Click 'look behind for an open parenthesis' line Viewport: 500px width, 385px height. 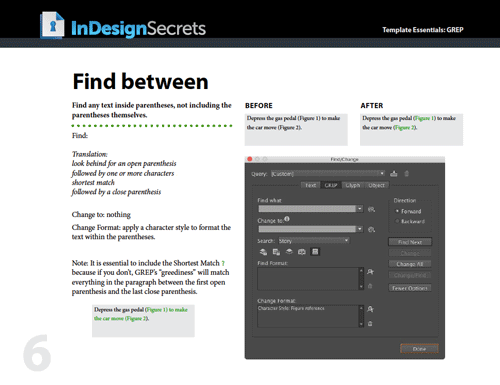(124, 163)
